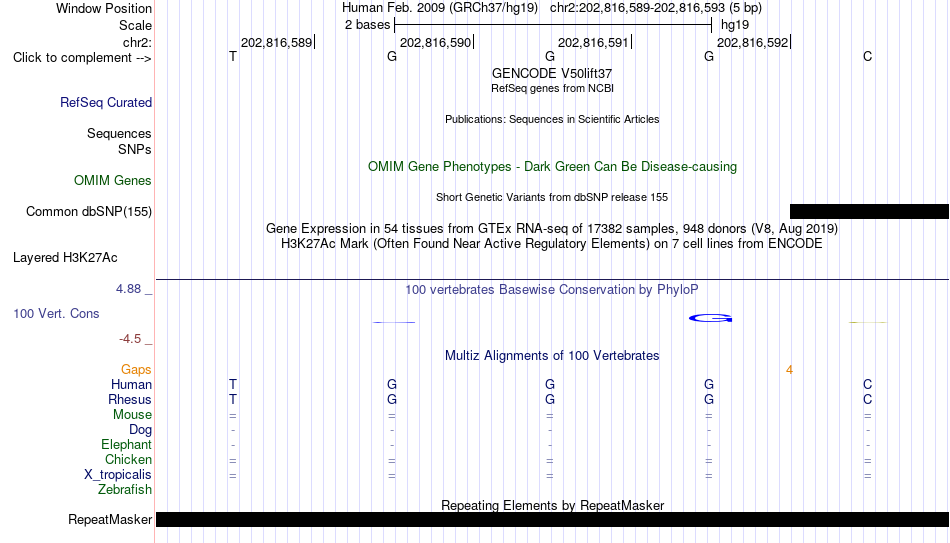Open 'Publications: Sequences in Scientific Articles' title
The image size is (950, 543).
click(x=552, y=119)
